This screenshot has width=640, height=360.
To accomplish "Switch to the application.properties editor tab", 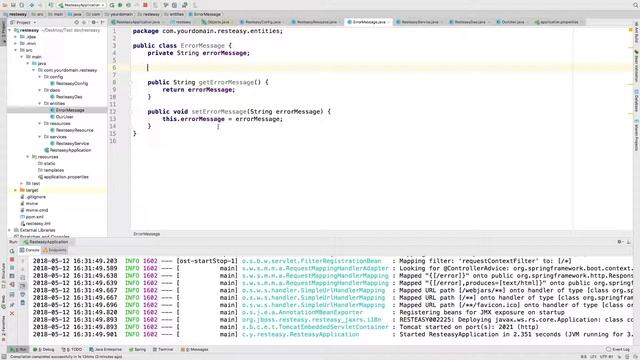I will [x=558, y=22].
